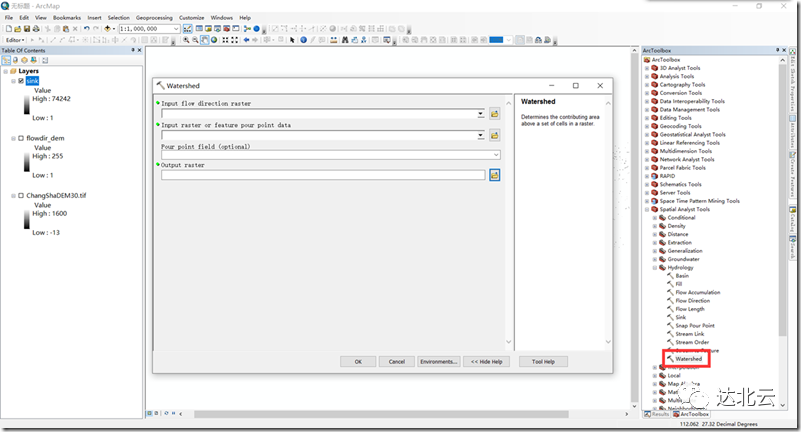Select the Measure ruler tool
801x432 pixels.
click(334, 40)
